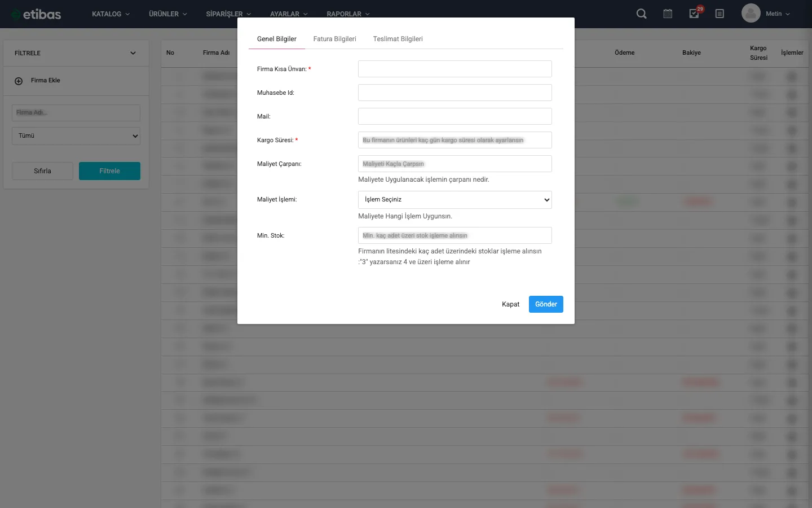Image resolution: width=812 pixels, height=508 pixels.
Task: Open the Metin user menu dropdown
Action: click(770, 14)
